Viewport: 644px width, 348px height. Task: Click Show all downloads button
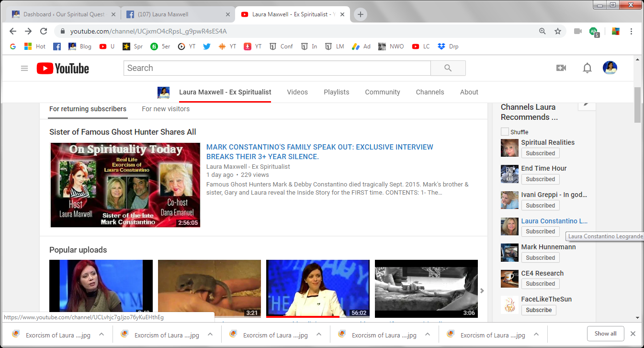pyautogui.click(x=605, y=334)
